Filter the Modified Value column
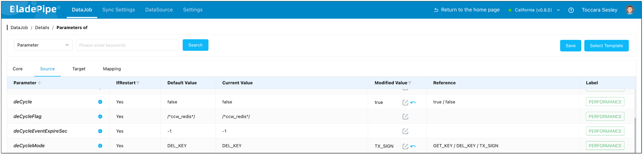The image size is (644, 155). [x=410, y=83]
